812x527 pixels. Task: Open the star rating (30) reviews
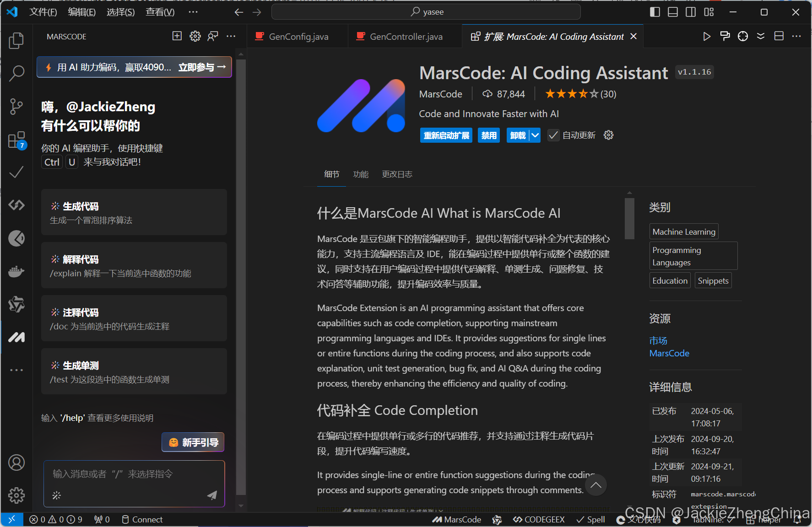click(x=580, y=94)
